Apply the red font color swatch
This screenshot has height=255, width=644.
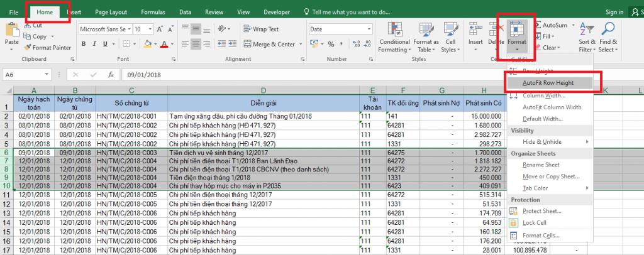(164, 44)
